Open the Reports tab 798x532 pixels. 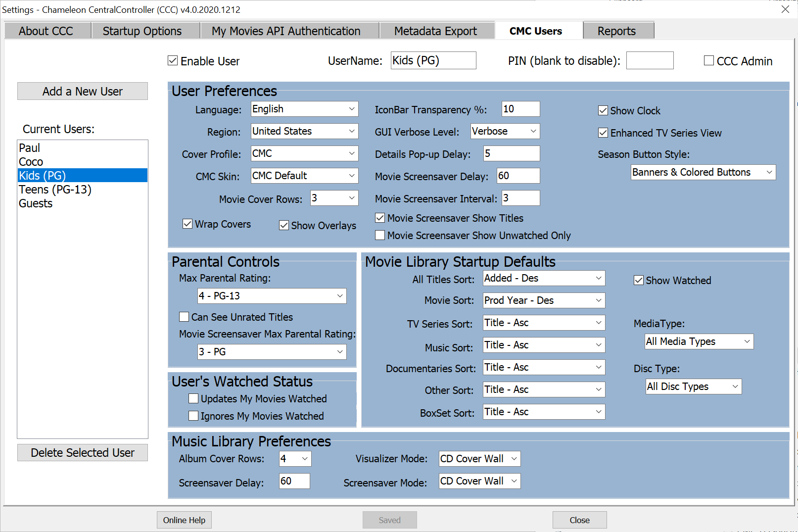point(618,31)
